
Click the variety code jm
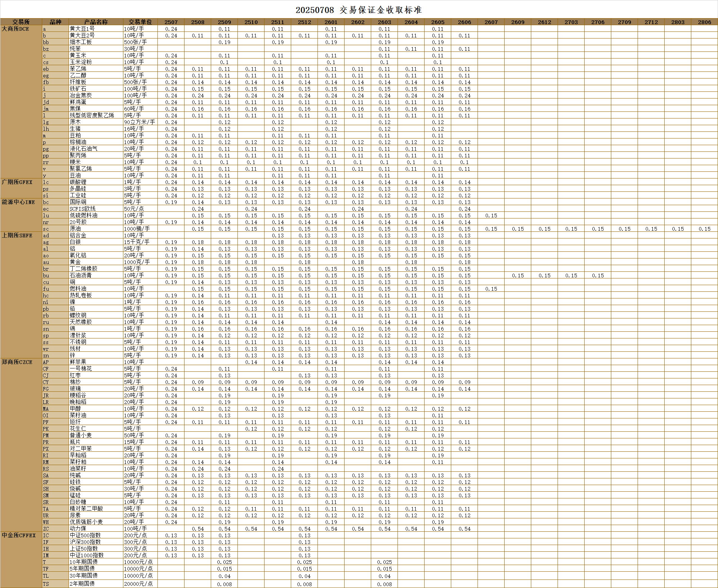[46, 109]
